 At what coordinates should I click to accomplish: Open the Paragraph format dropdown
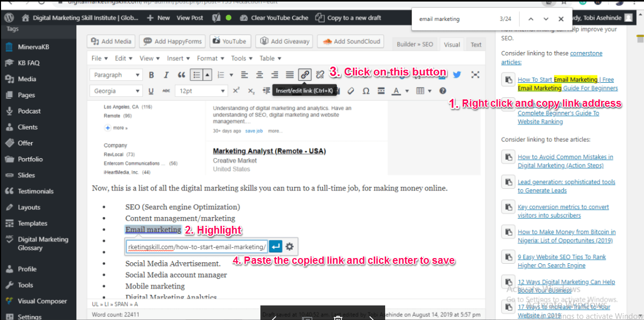[116, 75]
